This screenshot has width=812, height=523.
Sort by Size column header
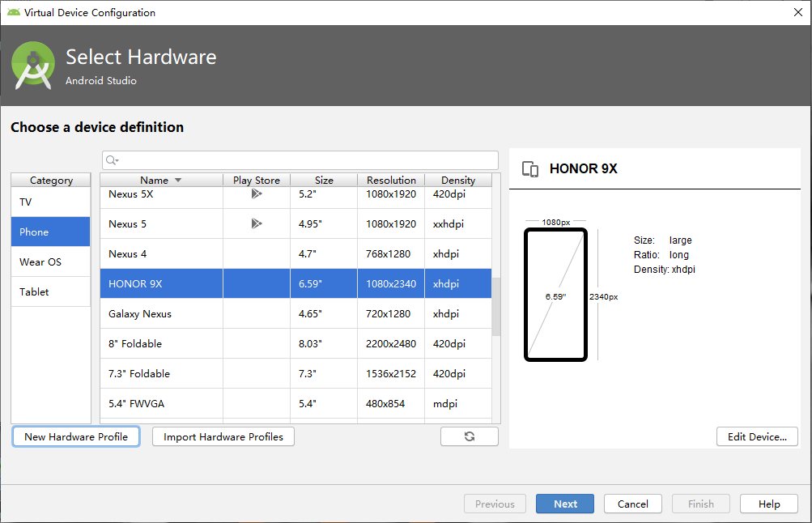click(324, 181)
